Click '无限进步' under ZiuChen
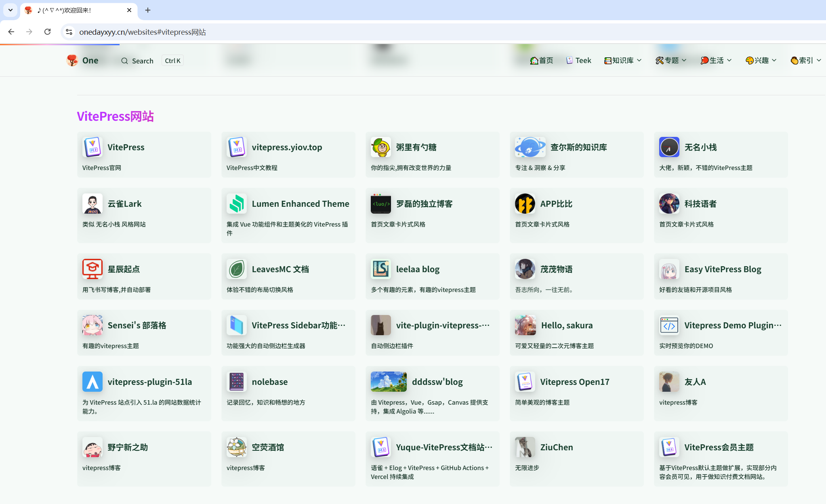 tap(527, 468)
